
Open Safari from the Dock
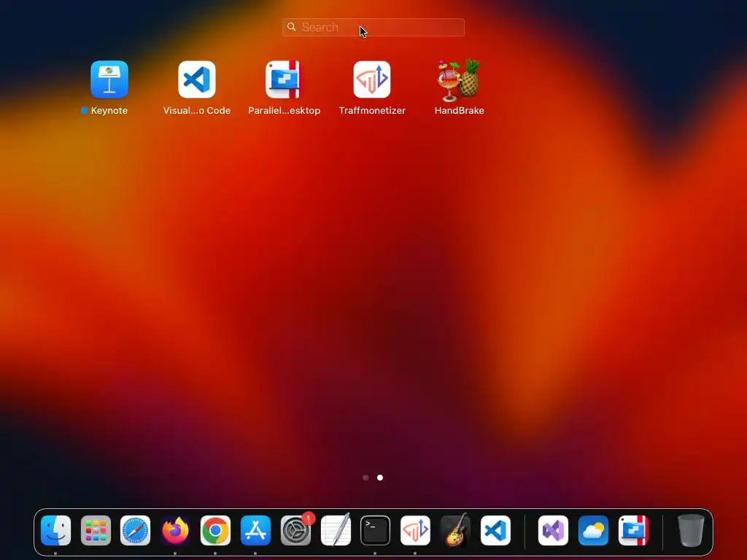tap(135, 530)
